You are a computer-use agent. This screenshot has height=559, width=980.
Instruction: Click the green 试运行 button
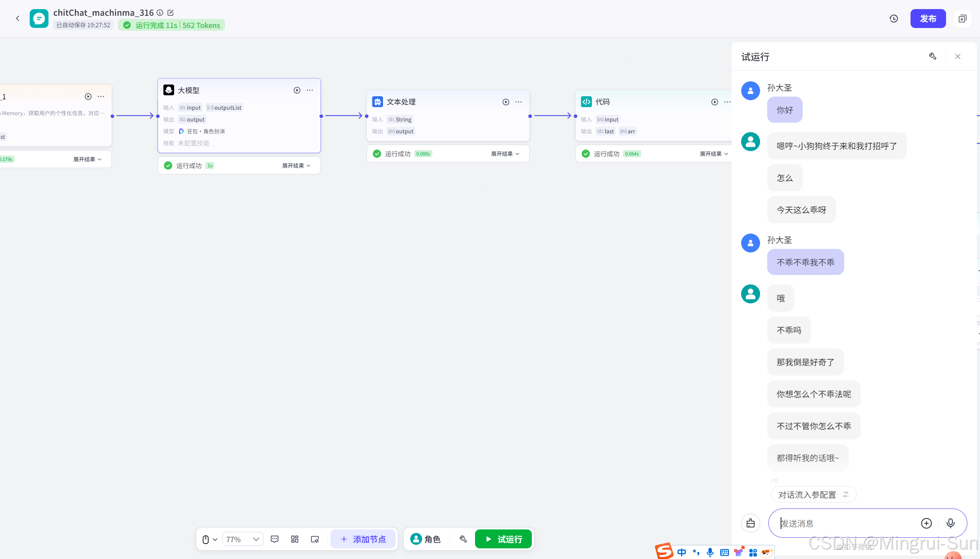point(503,539)
